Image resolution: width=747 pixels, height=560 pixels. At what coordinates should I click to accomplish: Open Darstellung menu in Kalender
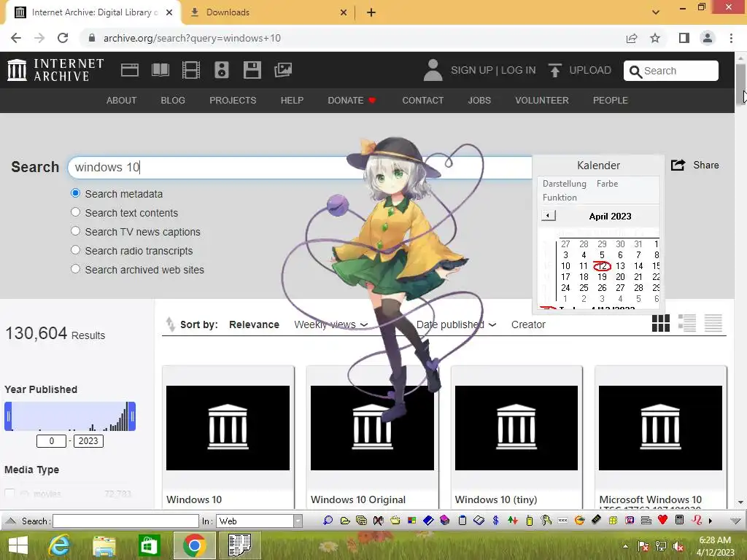[564, 184]
